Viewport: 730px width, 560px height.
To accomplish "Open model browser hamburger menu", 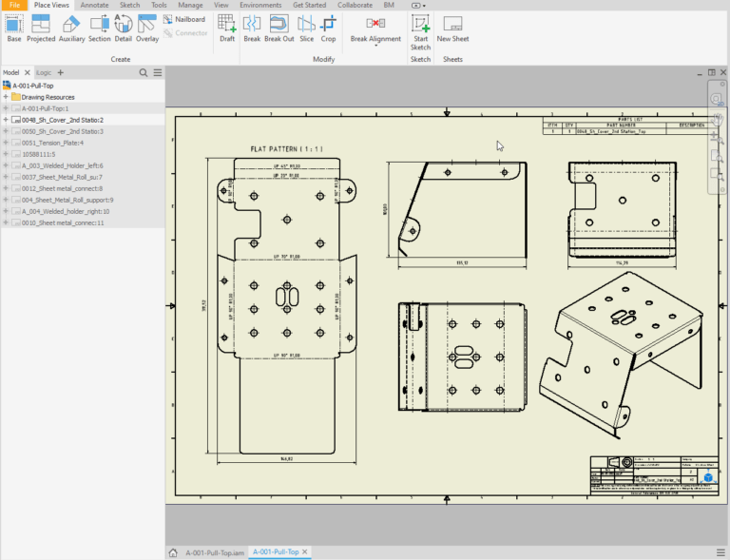I will point(158,72).
